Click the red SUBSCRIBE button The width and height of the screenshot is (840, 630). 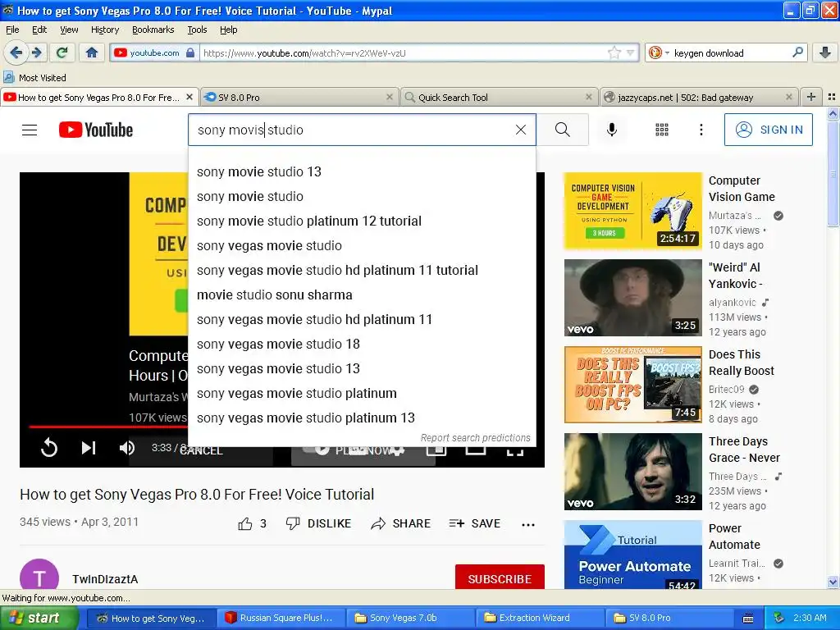tap(500, 578)
